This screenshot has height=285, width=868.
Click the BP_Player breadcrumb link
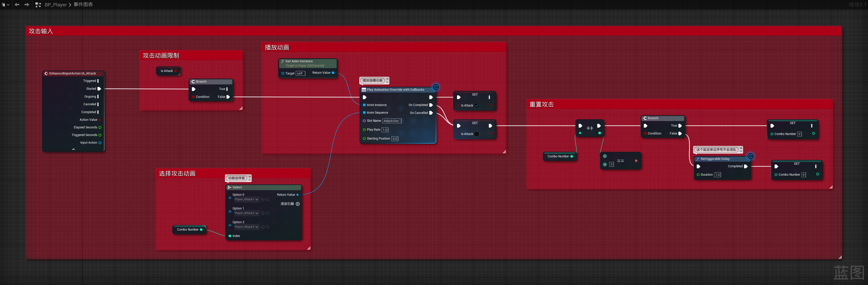[x=55, y=5]
